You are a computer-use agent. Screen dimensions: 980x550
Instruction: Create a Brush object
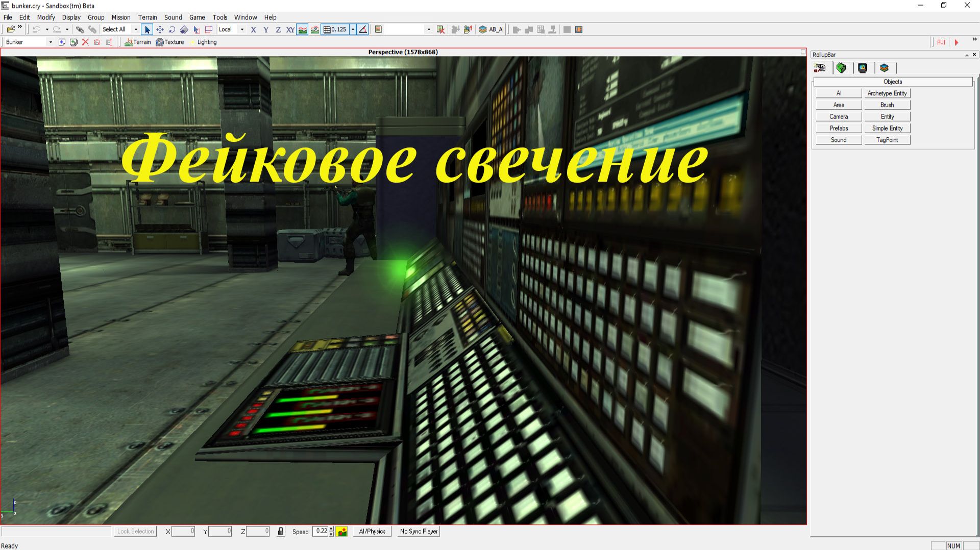(887, 105)
